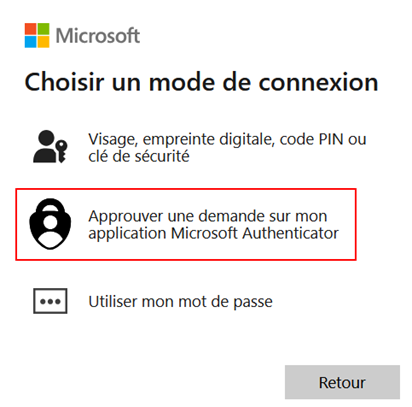Choose "Visage, empreinte digitale, code PIN ou" option
Screen dimensions: 412x407
click(227, 139)
